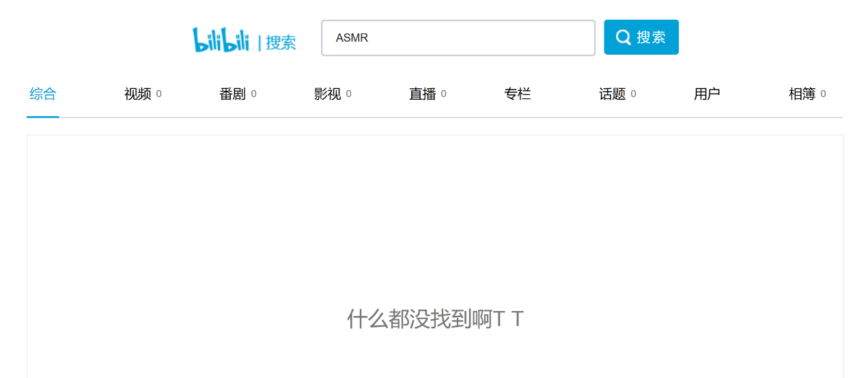Focus the ASMR search input field
The width and height of the screenshot is (868, 378).
tap(458, 38)
